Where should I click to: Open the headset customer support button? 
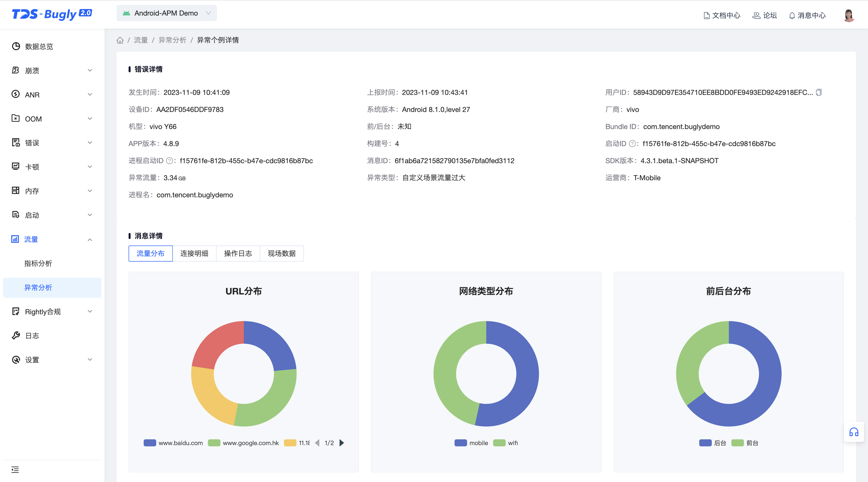[854, 432]
